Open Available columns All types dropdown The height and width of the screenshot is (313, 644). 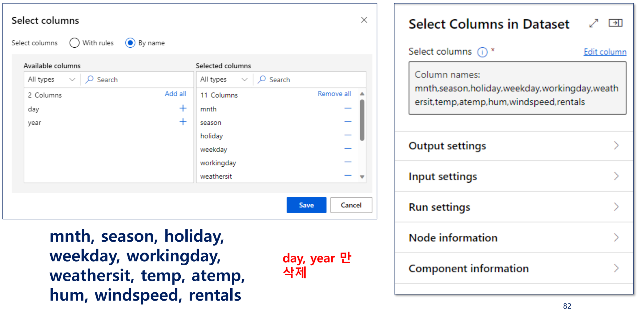click(x=52, y=79)
